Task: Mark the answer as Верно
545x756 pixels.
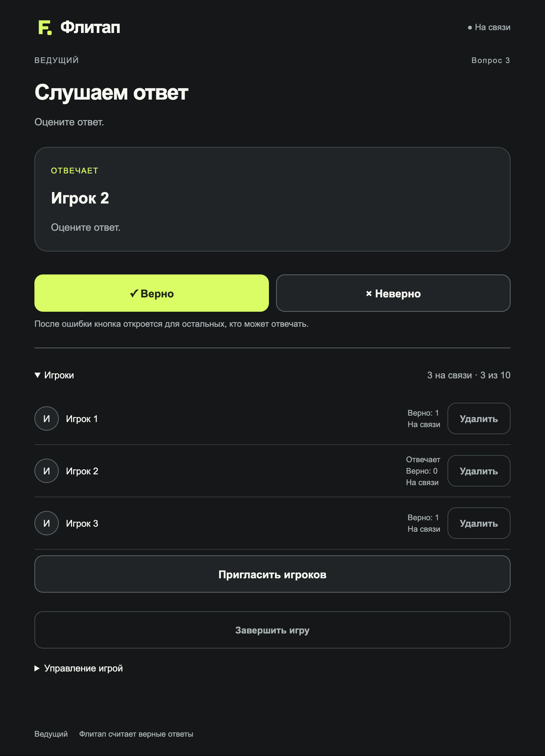Action: click(152, 293)
